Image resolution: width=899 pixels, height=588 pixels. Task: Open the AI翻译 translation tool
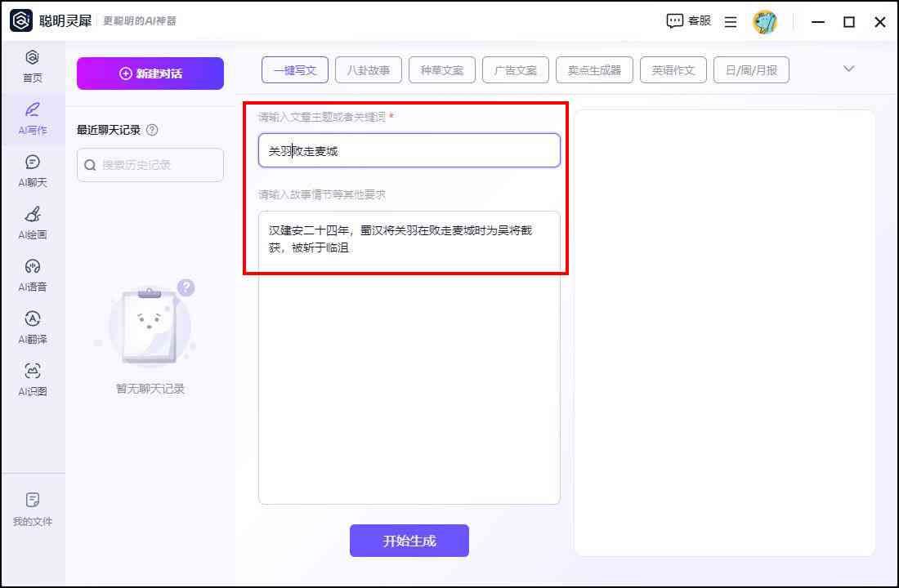click(32, 327)
